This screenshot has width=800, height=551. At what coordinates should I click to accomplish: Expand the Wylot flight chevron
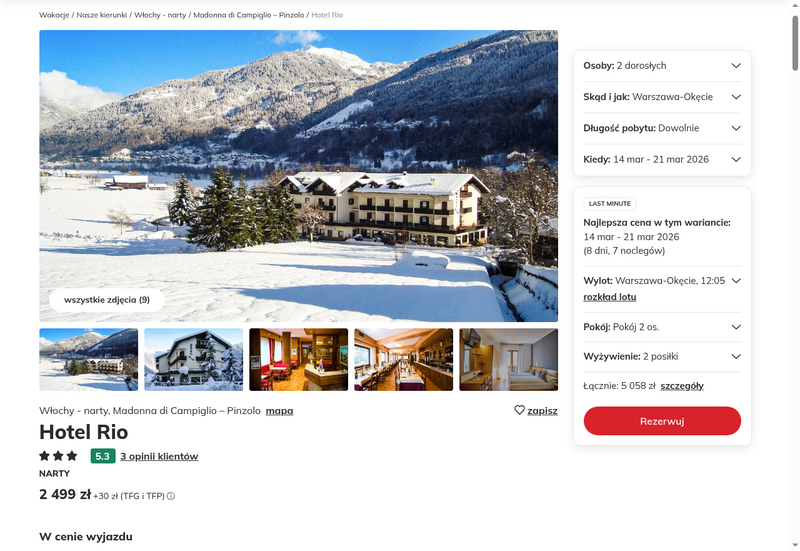pyautogui.click(x=736, y=281)
